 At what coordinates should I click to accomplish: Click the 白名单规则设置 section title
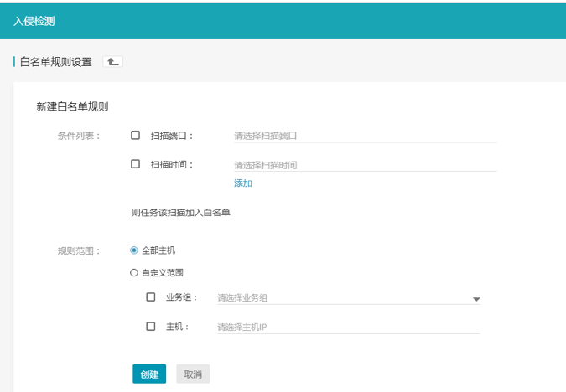coord(56,62)
